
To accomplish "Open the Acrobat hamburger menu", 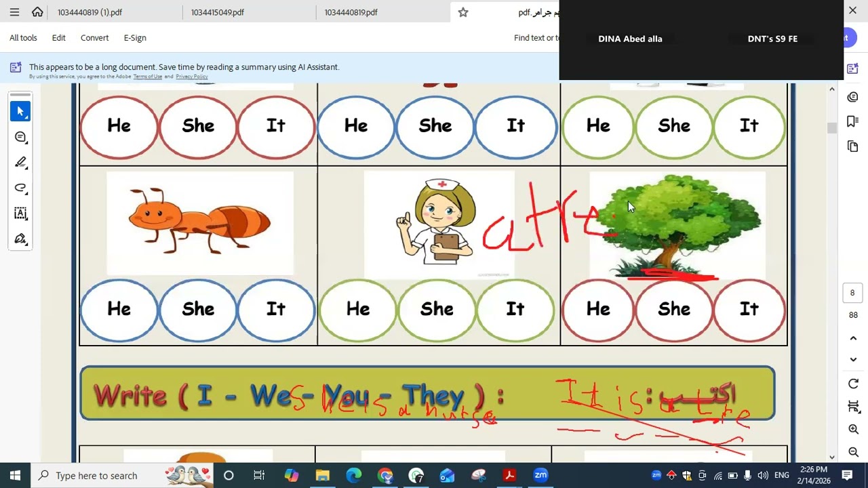I will [x=14, y=12].
